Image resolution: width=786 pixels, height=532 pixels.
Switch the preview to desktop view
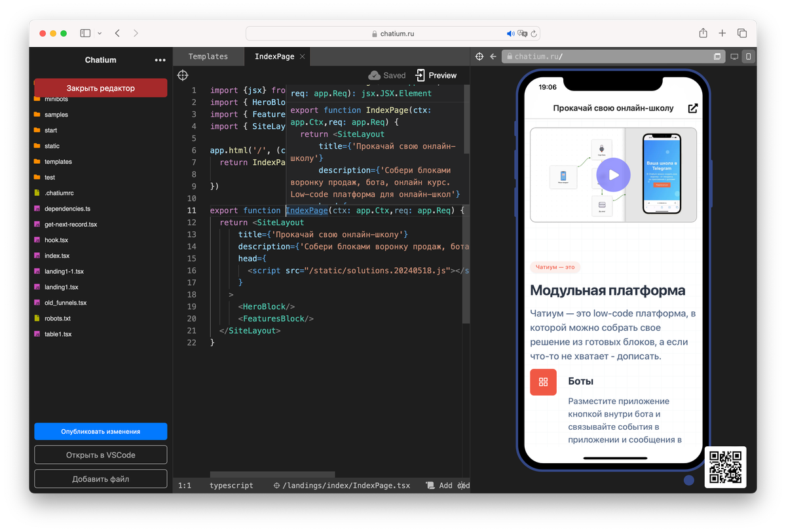734,56
